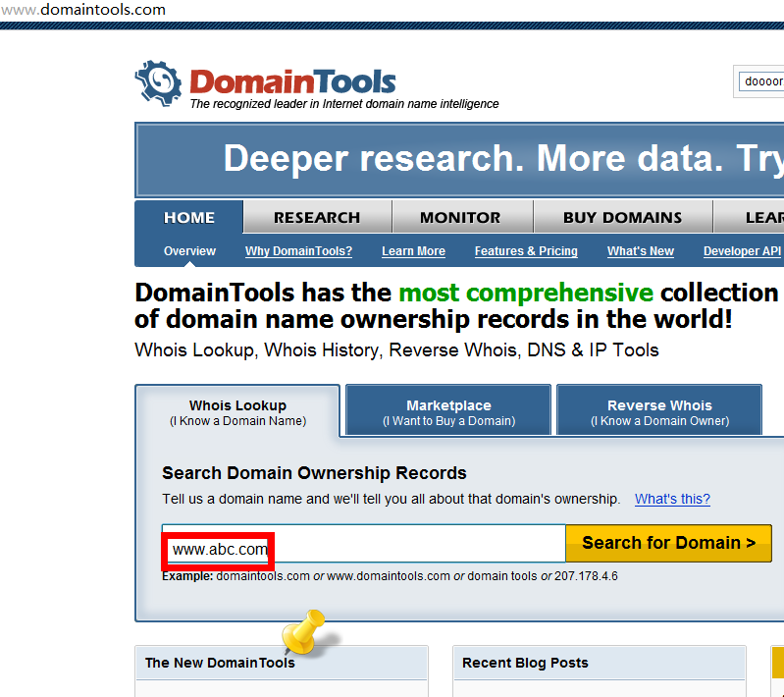Switch to the Reverse Whois tab
The image size is (784, 697).
[x=659, y=410]
